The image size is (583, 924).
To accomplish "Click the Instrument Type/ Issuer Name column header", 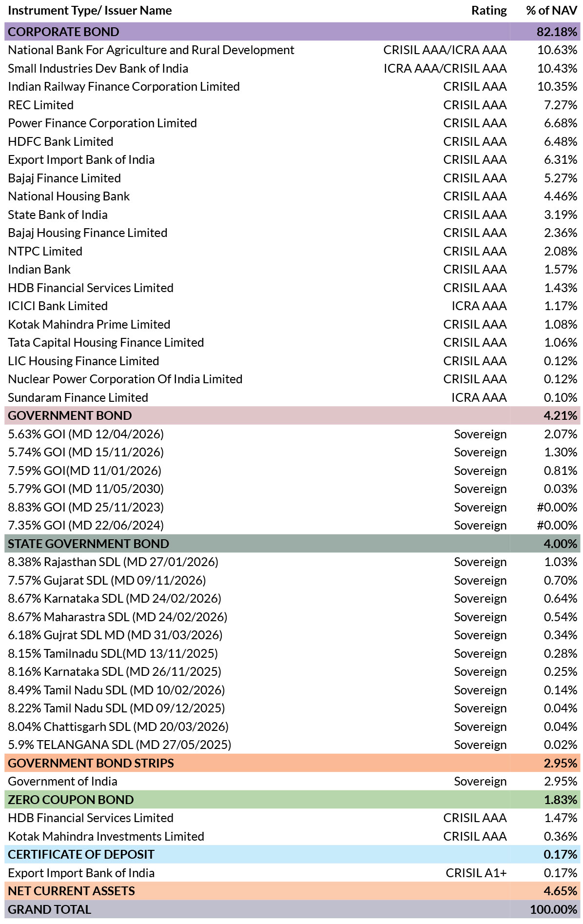I will 90,11.
